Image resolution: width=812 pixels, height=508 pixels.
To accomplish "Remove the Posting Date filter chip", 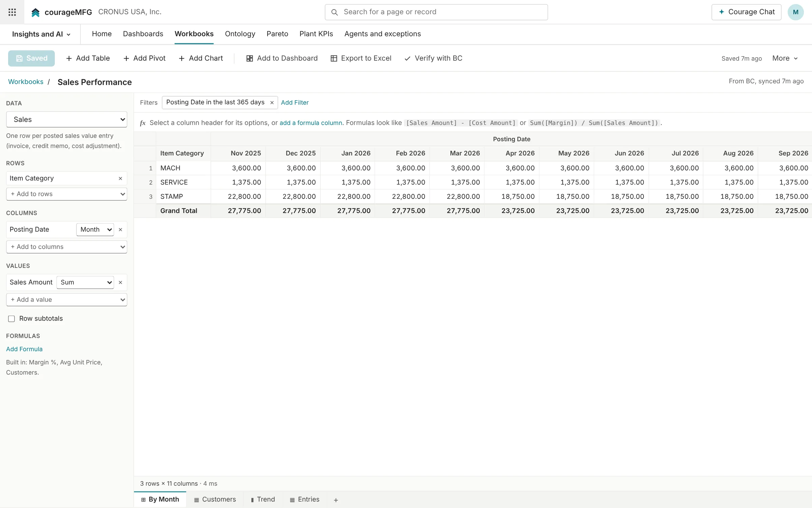I will (272, 103).
